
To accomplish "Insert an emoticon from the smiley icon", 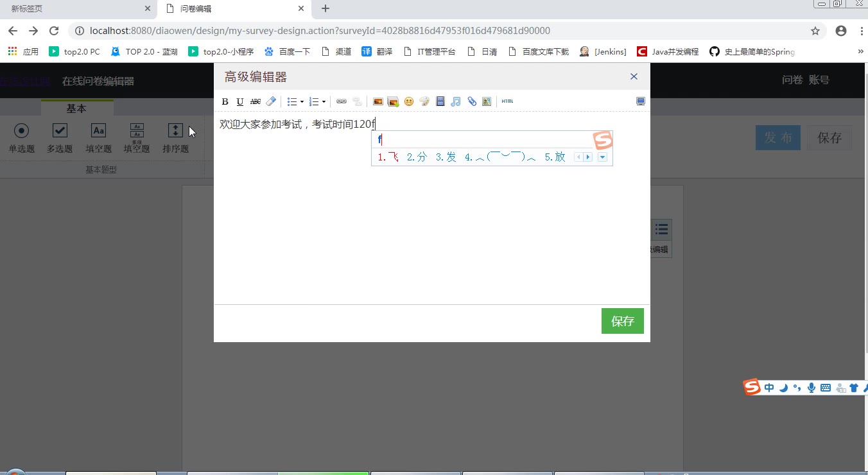I will tap(409, 101).
